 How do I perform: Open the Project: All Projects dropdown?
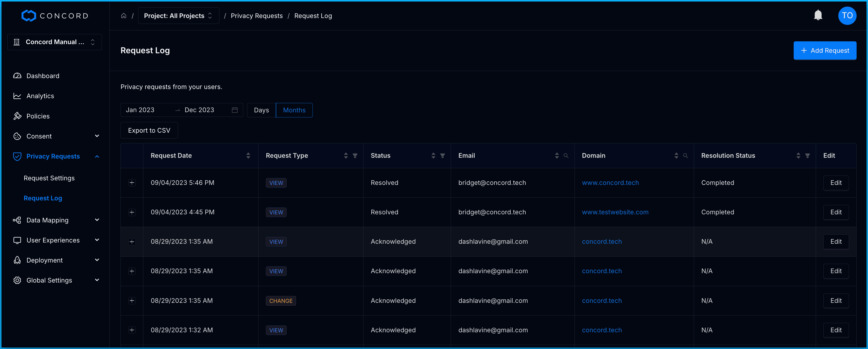click(178, 16)
